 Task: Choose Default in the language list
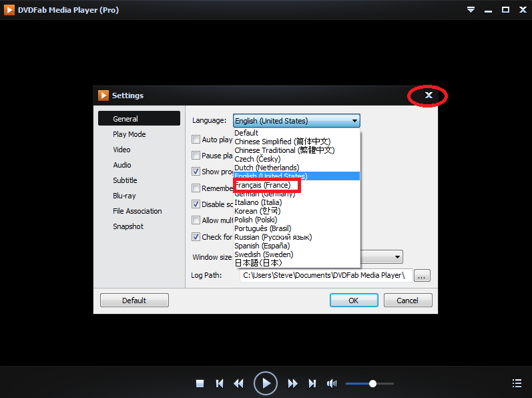coord(296,133)
